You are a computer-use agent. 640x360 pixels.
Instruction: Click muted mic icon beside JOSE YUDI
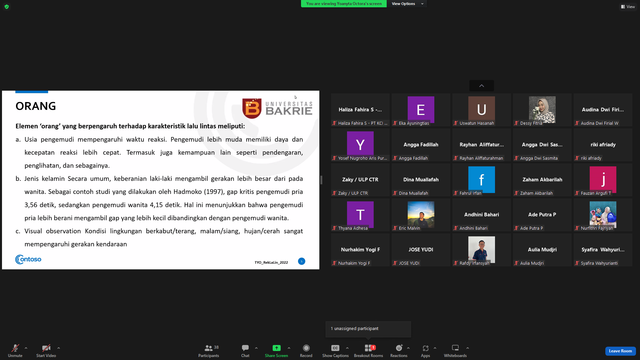[395, 263]
